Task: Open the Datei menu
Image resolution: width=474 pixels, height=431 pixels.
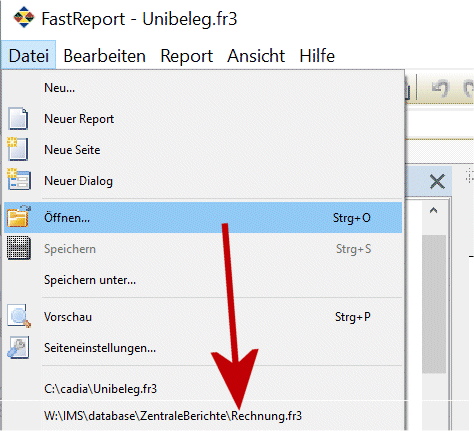Action: point(29,55)
